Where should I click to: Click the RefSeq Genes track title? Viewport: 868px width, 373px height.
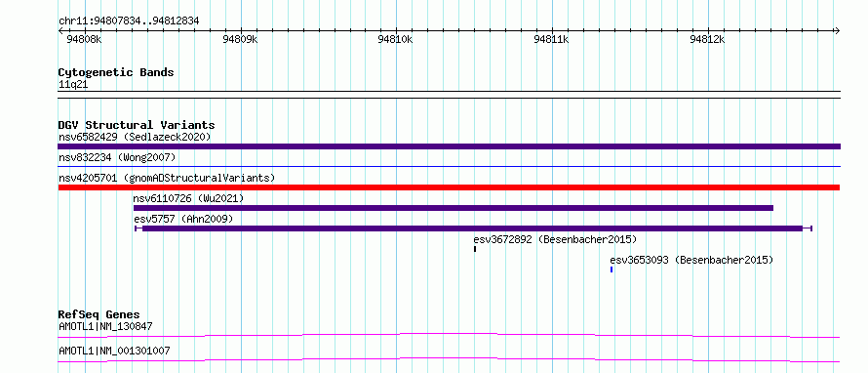99,314
